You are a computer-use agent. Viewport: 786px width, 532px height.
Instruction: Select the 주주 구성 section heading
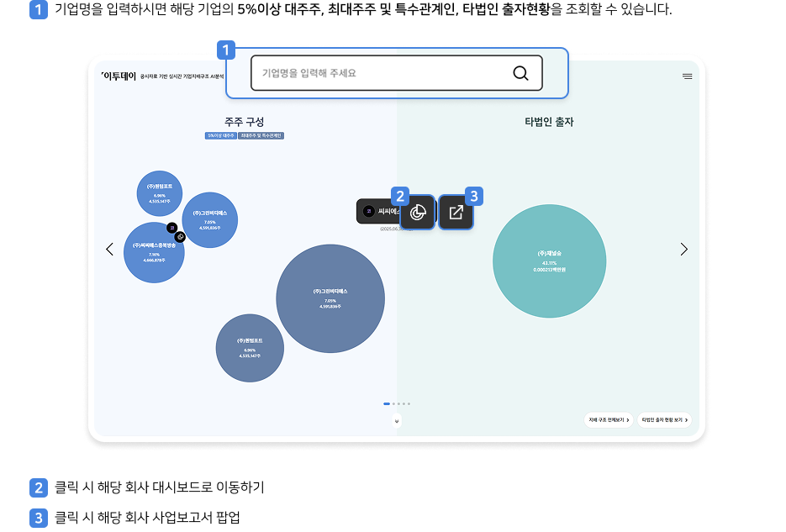(244, 122)
